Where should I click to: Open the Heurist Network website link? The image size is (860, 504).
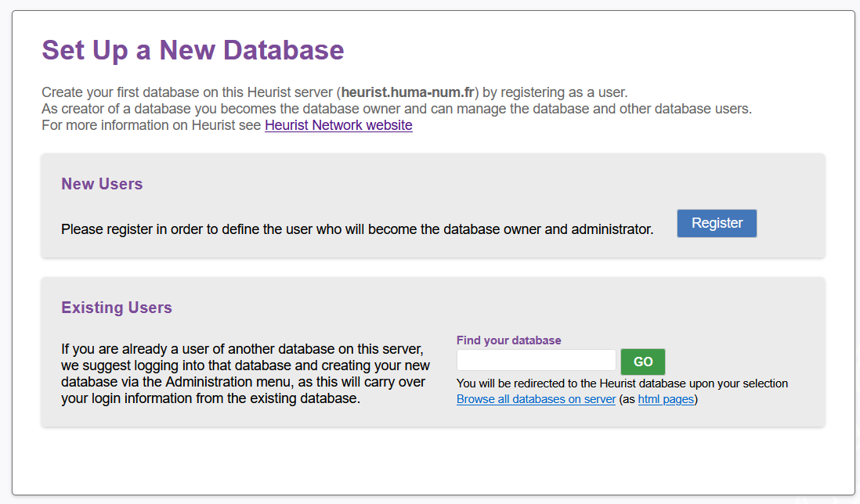[338, 125]
